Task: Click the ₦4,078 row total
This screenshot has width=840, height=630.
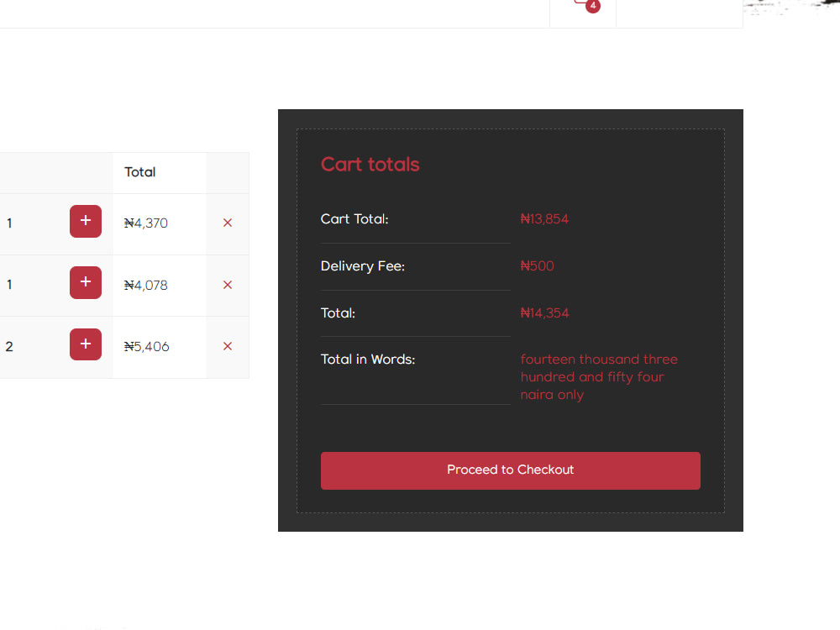Action: 145,285
